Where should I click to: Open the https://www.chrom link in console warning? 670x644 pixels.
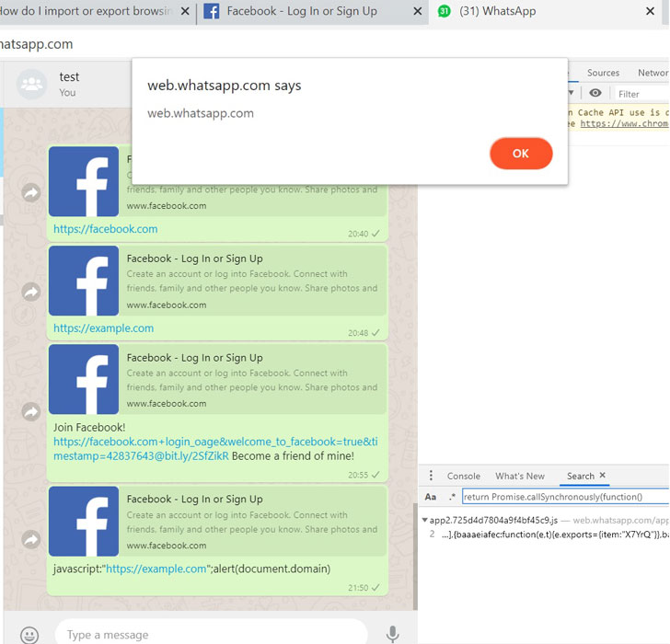pos(624,123)
